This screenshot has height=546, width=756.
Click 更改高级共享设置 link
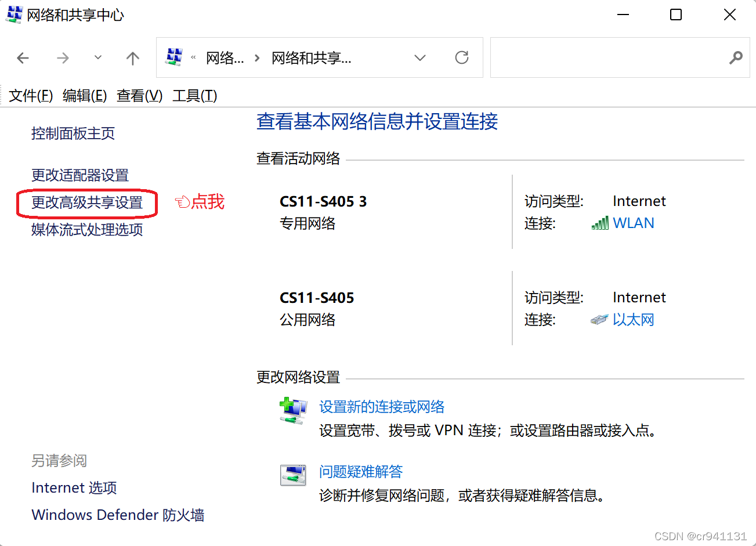click(x=87, y=203)
